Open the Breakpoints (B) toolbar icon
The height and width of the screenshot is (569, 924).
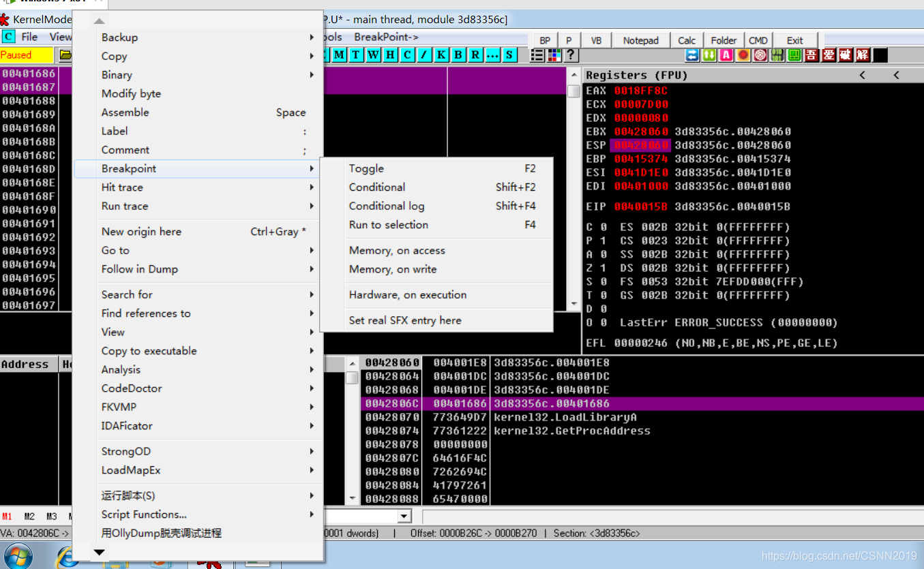(458, 55)
